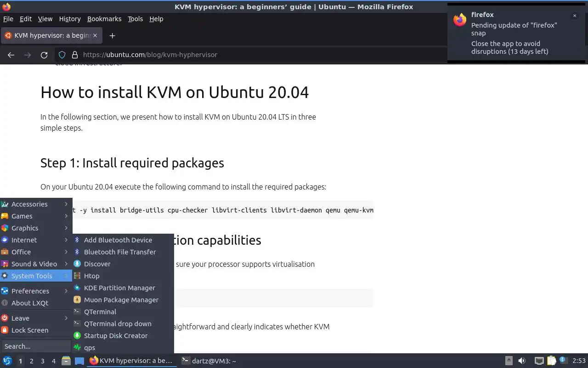Click the taskbar clock 2:53
588x368 pixels.
(579, 361)
